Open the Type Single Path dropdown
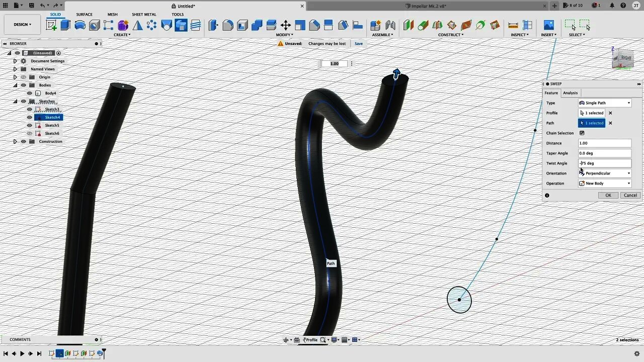The height and width of the screenshot is (362, 644). [x=605, y=103]
